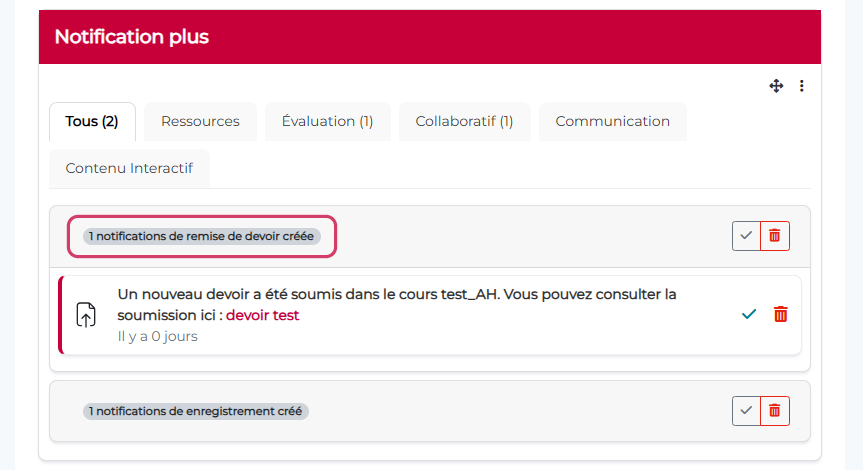Click the Notification plus block header

[x=132, y=37]
